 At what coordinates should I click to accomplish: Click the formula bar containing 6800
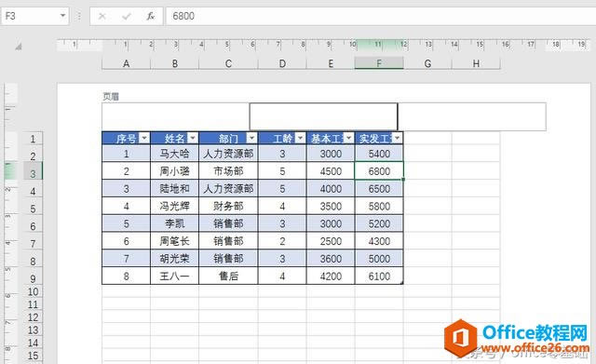[x=381, y=16]
